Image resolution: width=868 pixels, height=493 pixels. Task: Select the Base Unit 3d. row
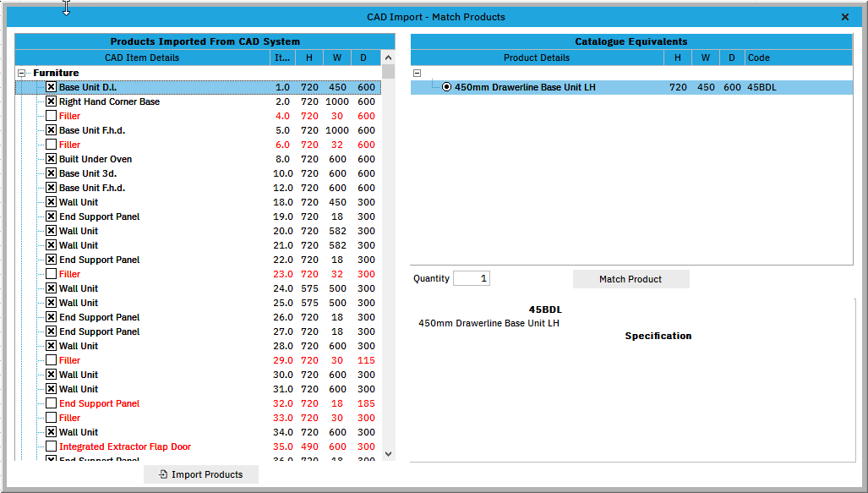(198, 173)
